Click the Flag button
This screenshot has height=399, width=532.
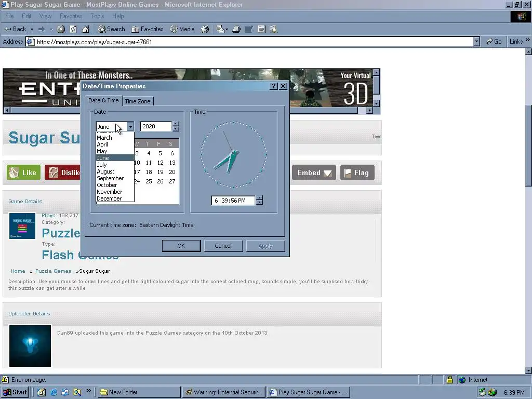[x=357, y=172]
